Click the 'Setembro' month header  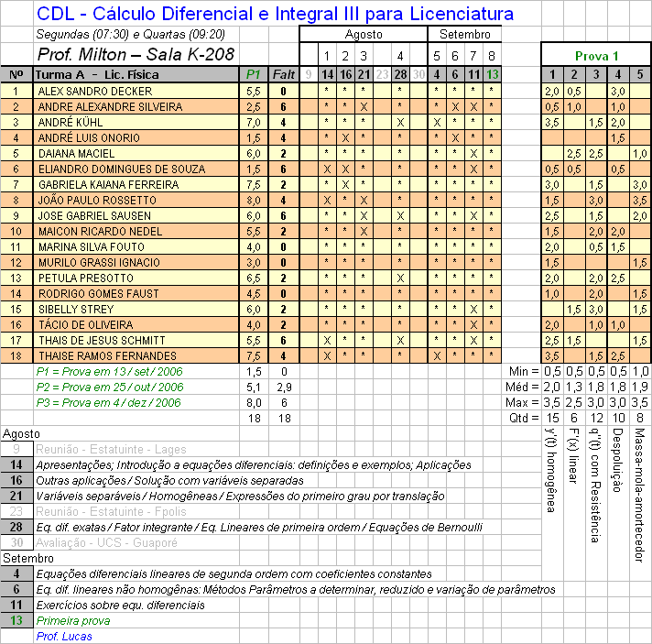[x=465, y=34]
